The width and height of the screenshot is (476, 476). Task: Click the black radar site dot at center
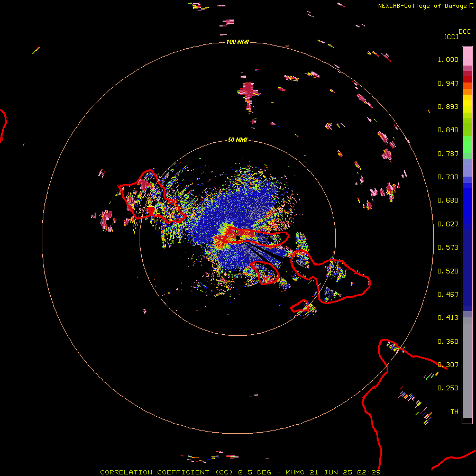(x=238, y=238)
